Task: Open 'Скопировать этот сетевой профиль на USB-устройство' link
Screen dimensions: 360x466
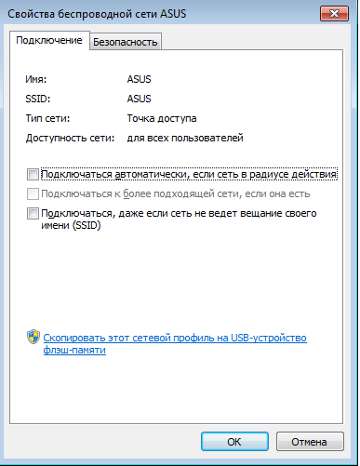Action: tap(175, 344)
